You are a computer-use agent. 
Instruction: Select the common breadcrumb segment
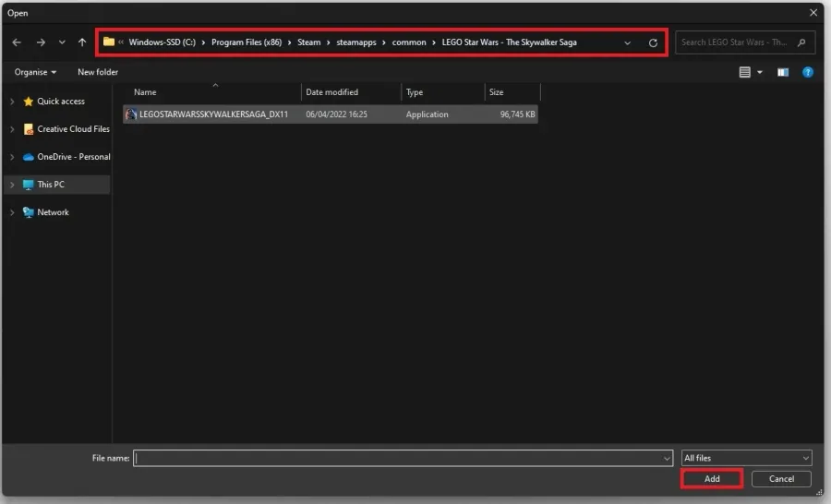pyautogui.click(x=409, y=42)
